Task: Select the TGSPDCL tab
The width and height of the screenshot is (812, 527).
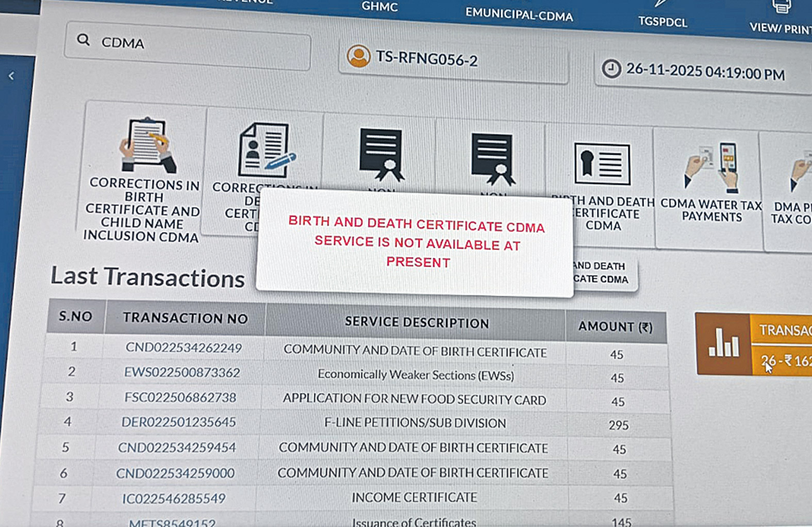Action: point(662,22)
